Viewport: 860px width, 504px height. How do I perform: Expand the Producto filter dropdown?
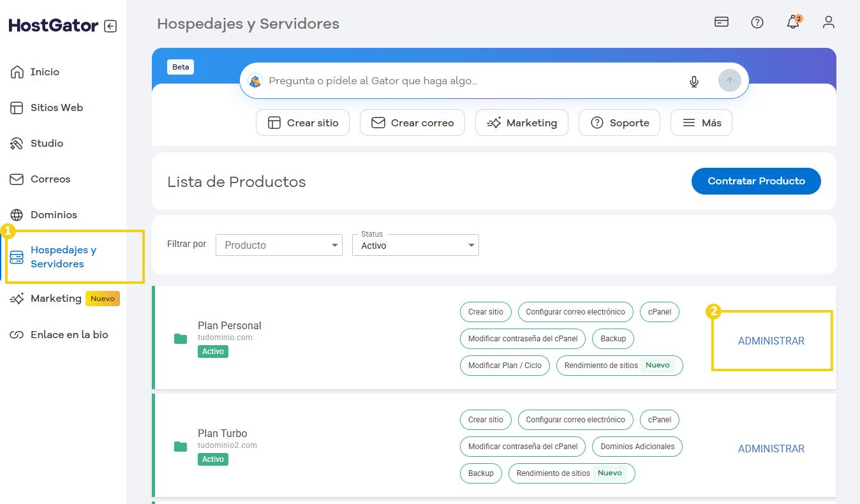coord(279,245)
